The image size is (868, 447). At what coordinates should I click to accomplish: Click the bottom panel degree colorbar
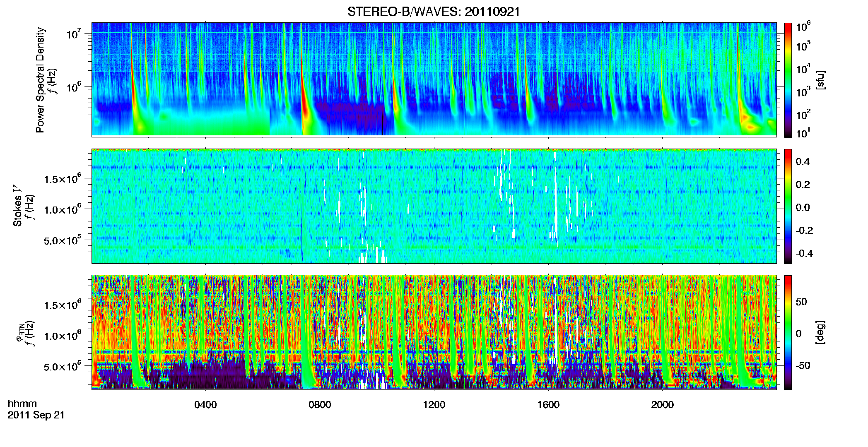pyautogui.click(x=788, y=332)
